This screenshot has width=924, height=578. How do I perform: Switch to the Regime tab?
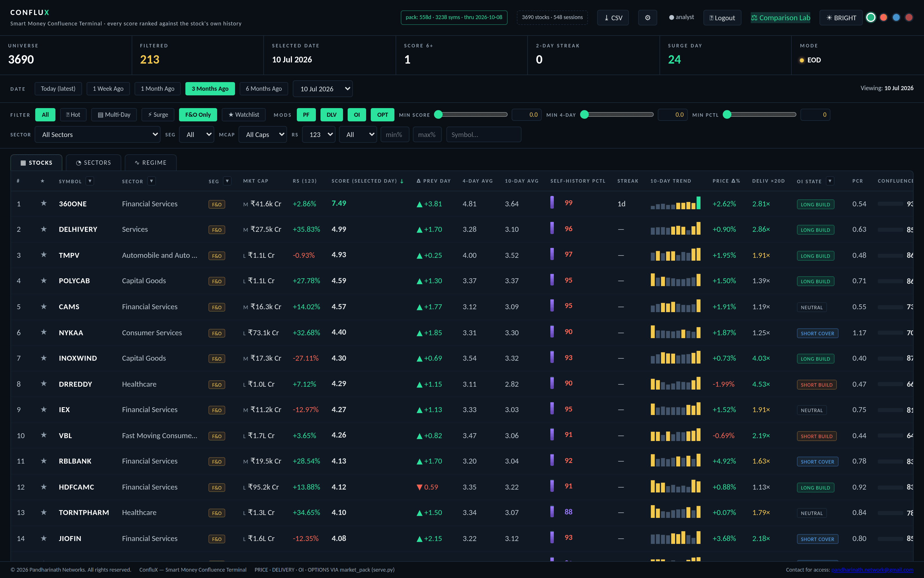pyautogui.click(x=150, y=162)
